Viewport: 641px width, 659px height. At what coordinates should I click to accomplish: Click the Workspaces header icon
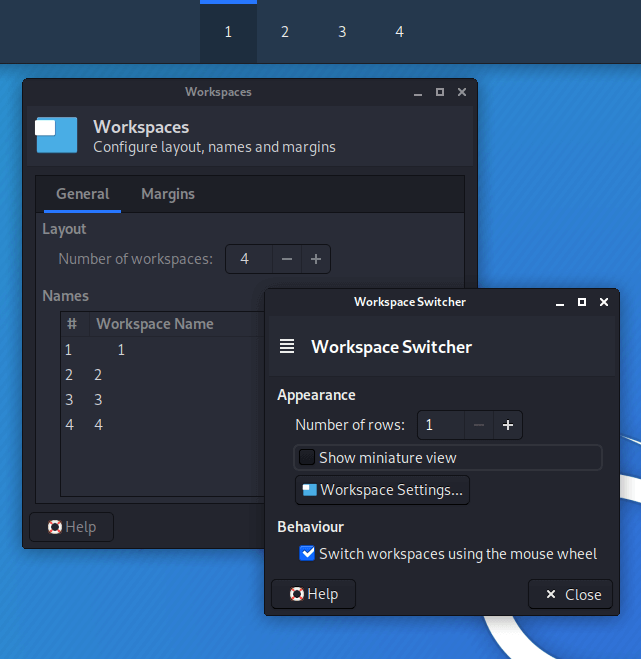coord(57,136)
